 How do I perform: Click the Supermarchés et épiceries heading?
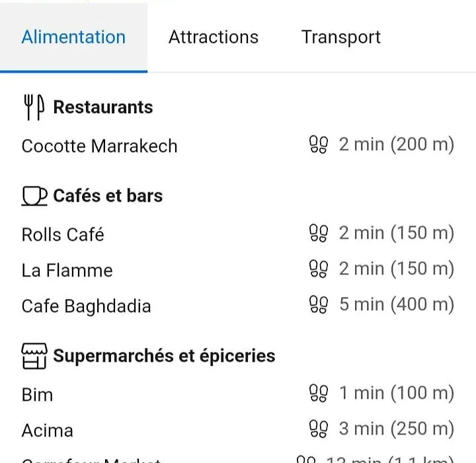coord(164,356)
